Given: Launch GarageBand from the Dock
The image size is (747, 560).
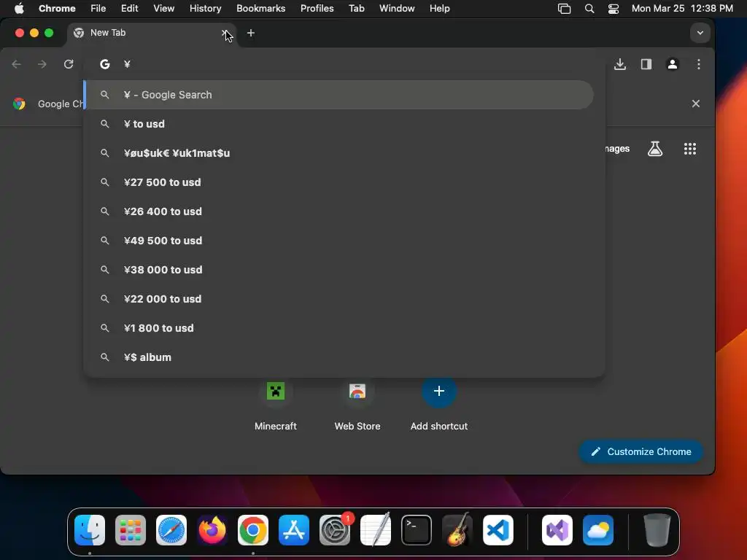Looking at the screenshot, I should 457,530.
